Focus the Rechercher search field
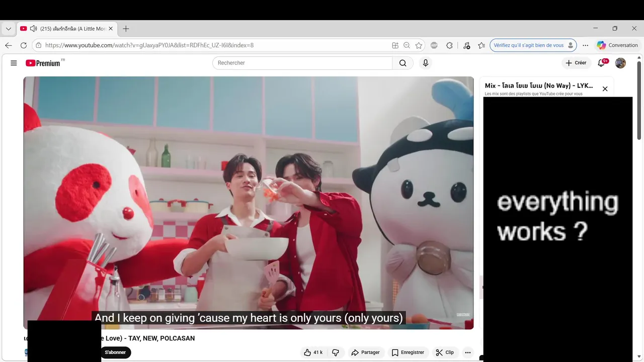This screenshot has width=644, height=362. (302, 63)
